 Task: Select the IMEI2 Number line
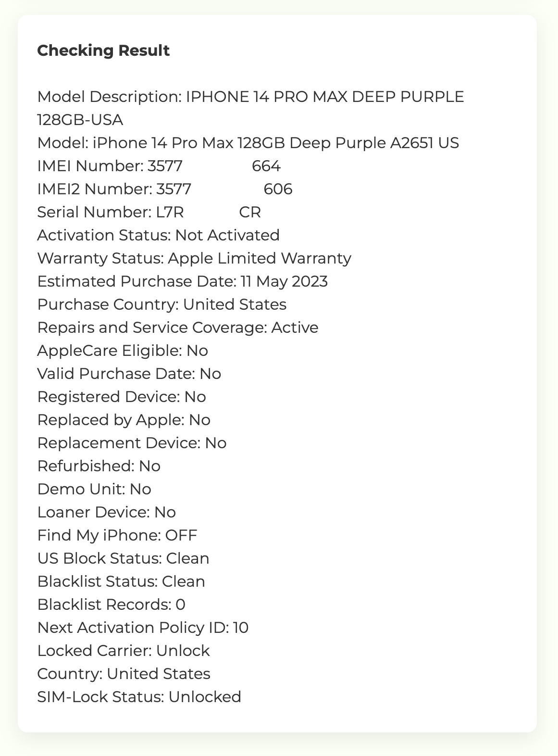(165, 189)
